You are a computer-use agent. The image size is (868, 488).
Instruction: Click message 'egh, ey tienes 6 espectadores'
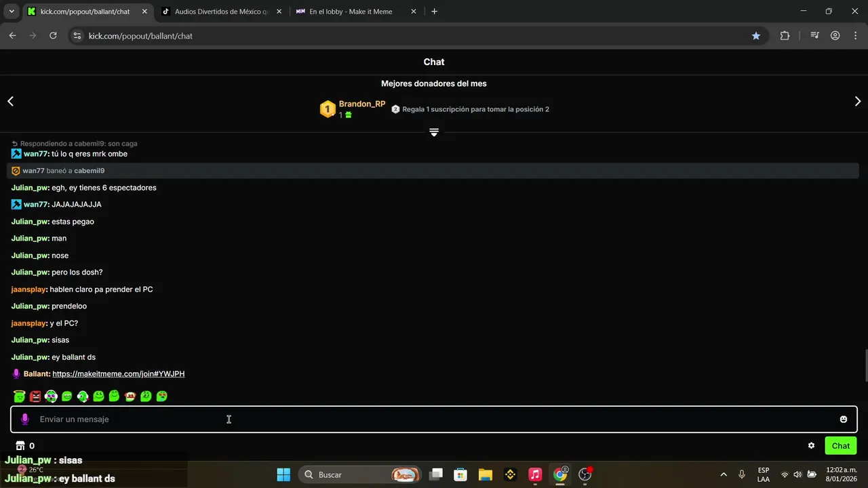point(104,188)
